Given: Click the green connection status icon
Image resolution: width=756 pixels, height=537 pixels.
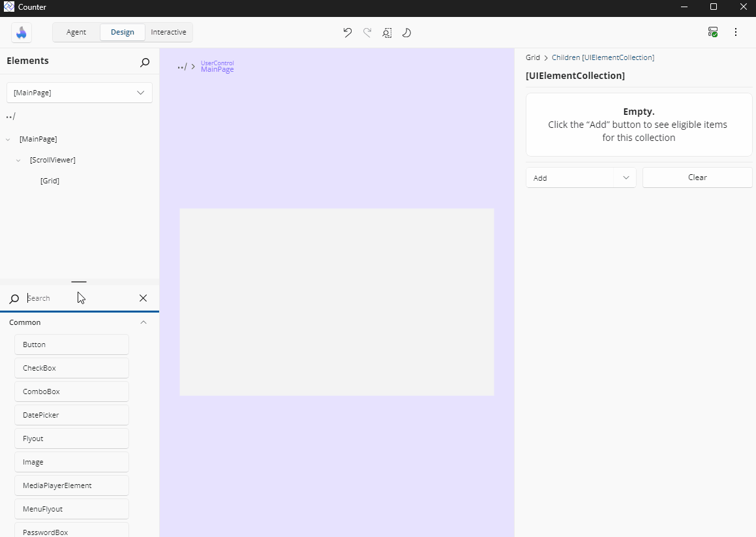Looking at the screenshot, I should (712, 31).
